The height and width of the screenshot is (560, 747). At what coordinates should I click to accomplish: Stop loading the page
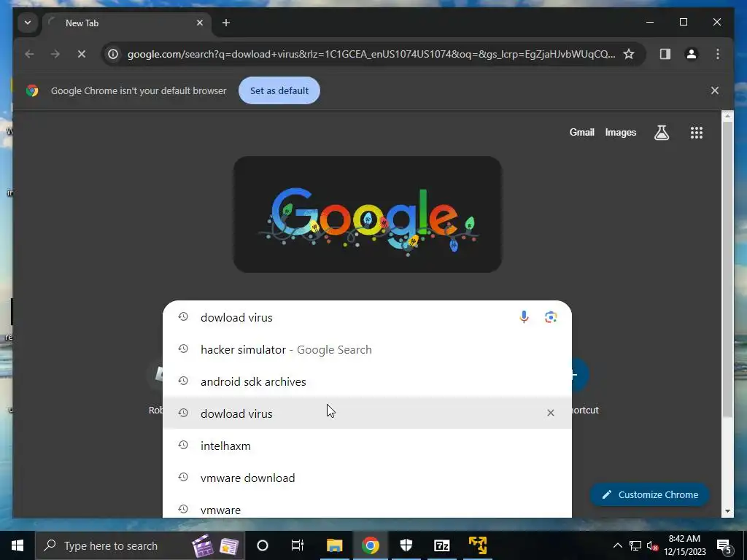pyautogui.click(x=82, y=54)
